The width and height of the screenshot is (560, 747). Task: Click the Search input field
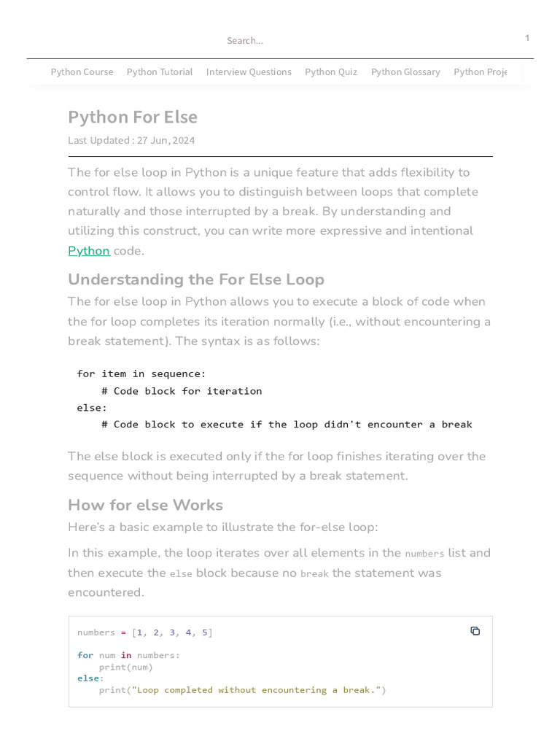click(245, 41)
